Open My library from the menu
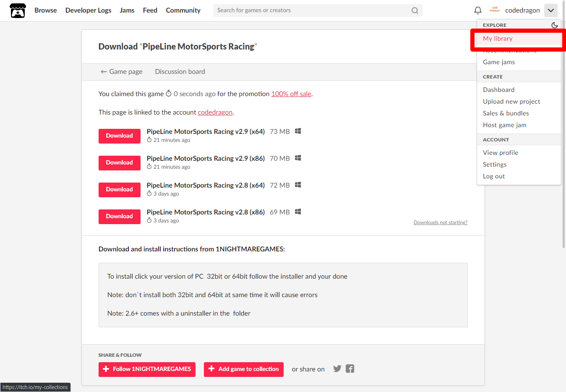566x392 pixels. 519,39
